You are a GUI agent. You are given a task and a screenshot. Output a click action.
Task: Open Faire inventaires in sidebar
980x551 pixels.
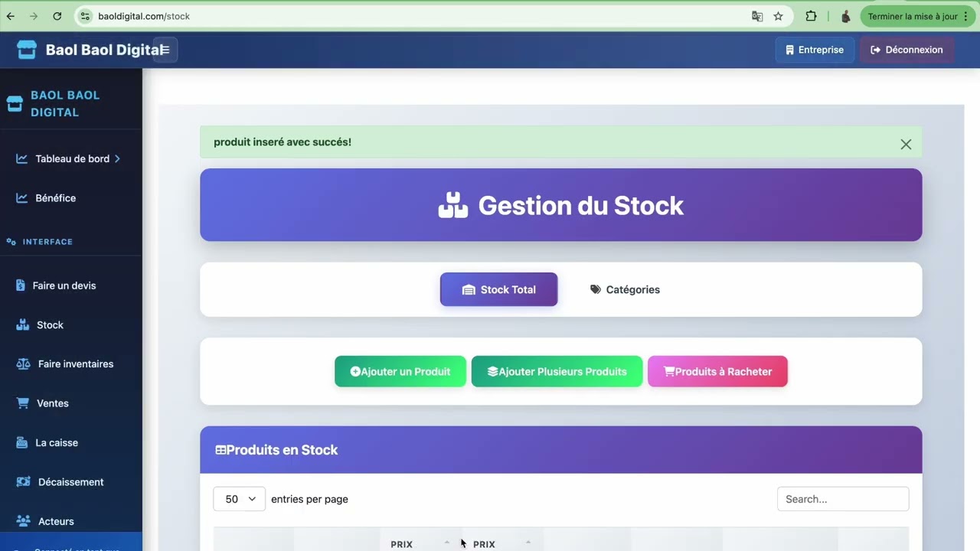[76, 364]
